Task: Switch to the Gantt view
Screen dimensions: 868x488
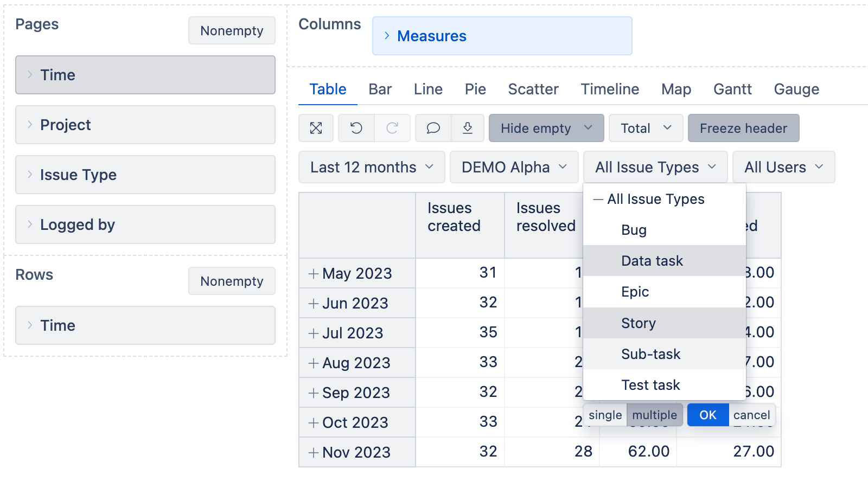Action: (x=732, y=89)
